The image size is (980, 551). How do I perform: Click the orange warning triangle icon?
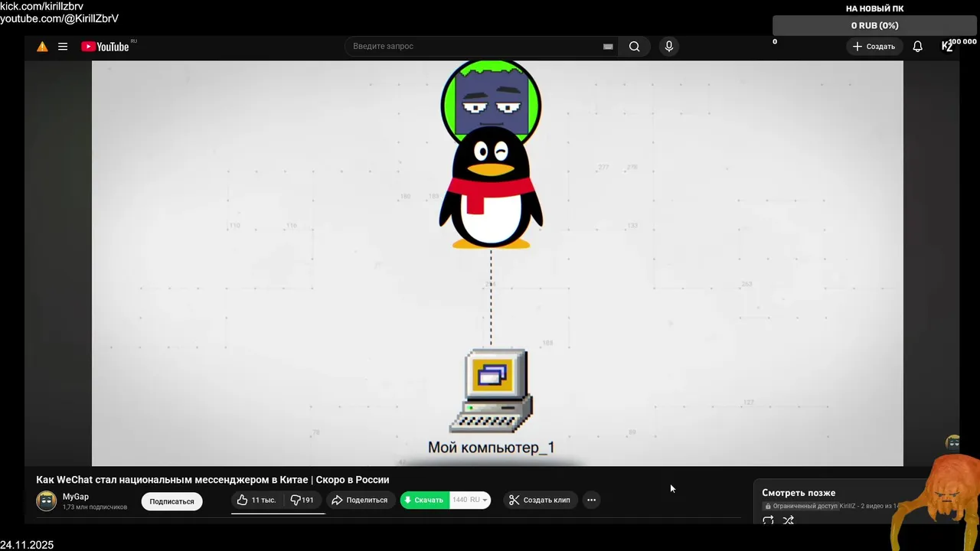click(42, 47)
